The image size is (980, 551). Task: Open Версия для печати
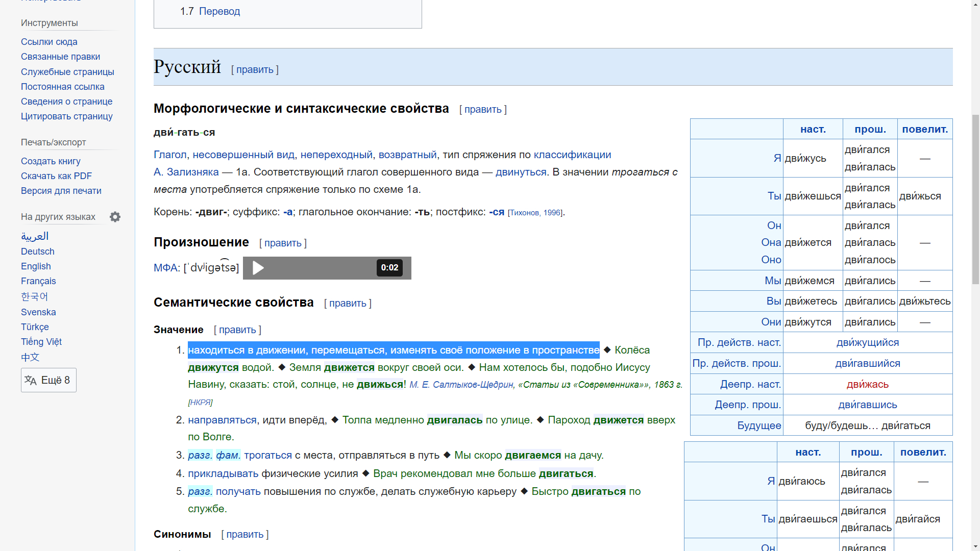(61, 191)
